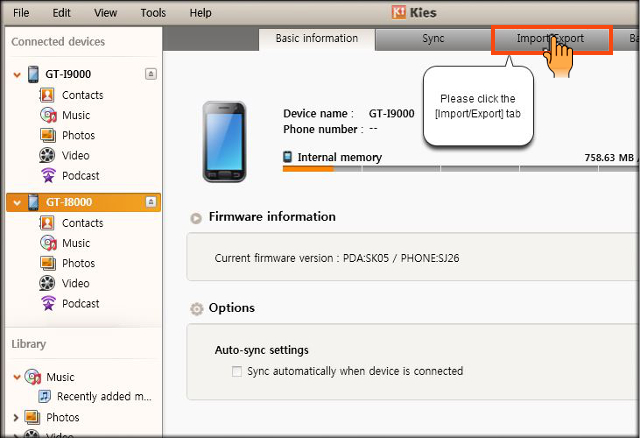Open the Edit menu

click(61, 13)
